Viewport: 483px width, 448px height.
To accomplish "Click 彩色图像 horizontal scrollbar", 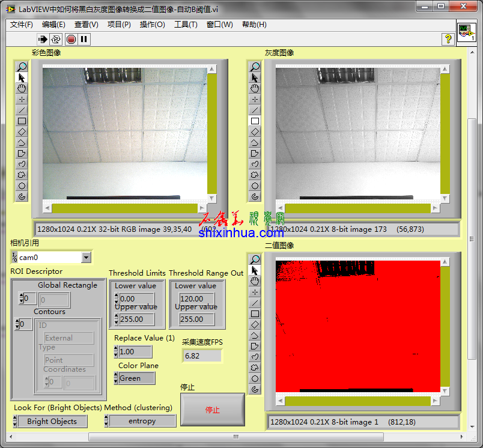I will [124, 208].
